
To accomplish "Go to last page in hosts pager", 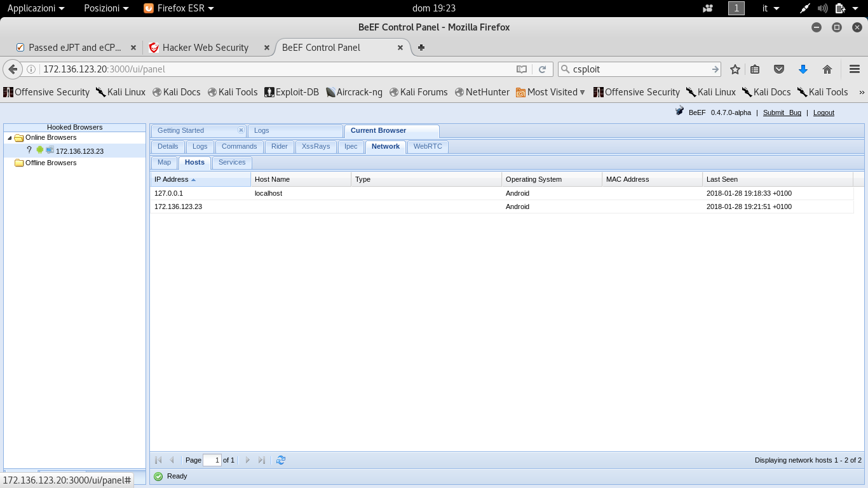I will tap(262, 460).
